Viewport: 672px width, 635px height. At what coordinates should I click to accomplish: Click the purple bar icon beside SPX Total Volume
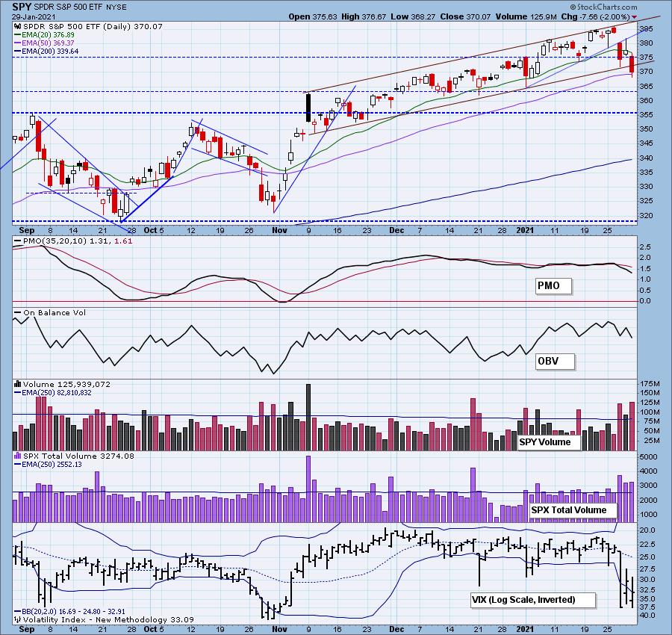pyautogui.click(x=18, y=456)
